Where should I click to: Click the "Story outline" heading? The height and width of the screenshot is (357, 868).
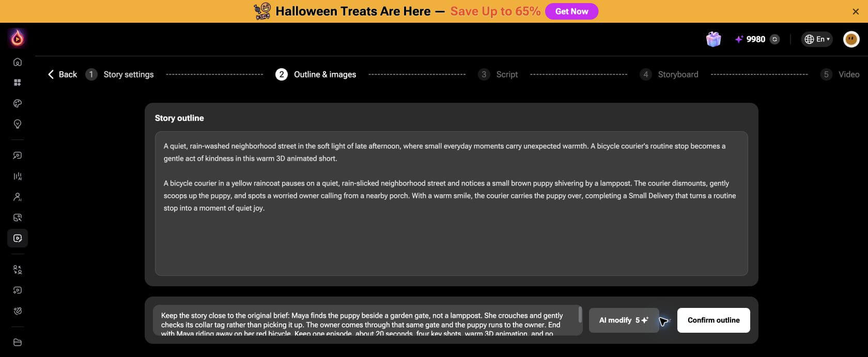pos(179,118)
